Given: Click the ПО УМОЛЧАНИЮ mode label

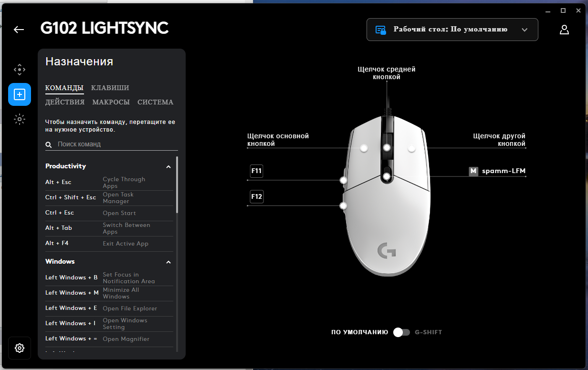Looking at the screenshot, I should (x=359, y=332).
